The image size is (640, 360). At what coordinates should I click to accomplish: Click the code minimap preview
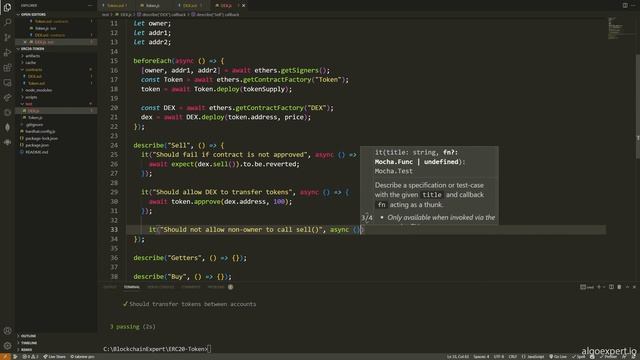pyautogui.click(x=615, y=29)
